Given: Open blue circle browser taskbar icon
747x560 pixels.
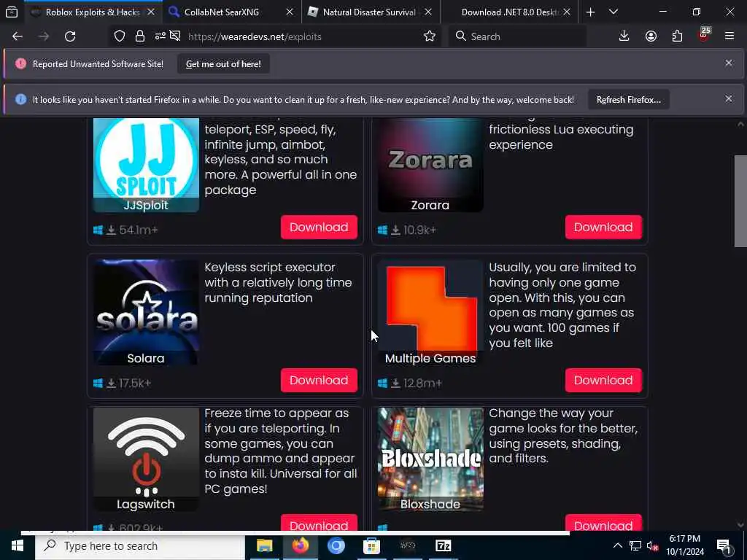Looking at the screenshot, I should pos(336,545).
